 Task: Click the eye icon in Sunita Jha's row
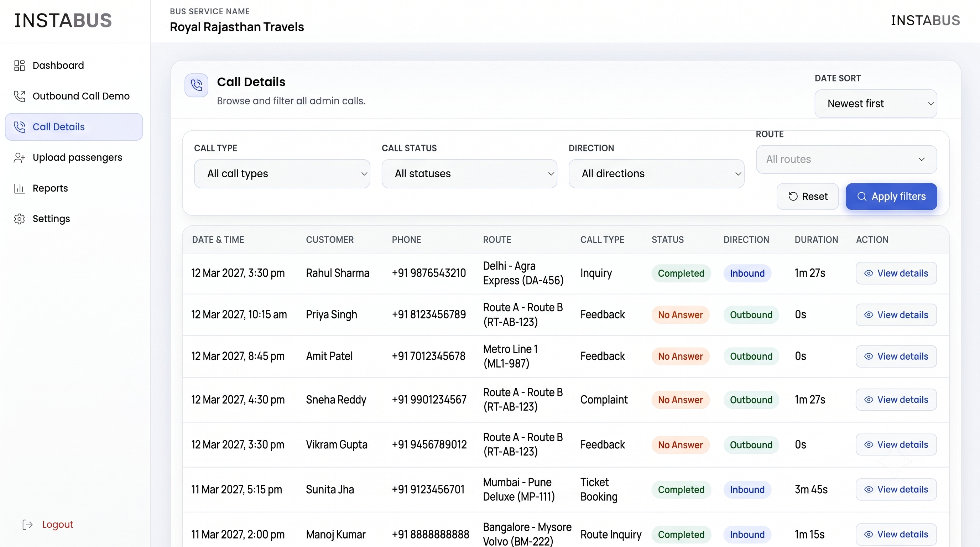pos(869,490)
